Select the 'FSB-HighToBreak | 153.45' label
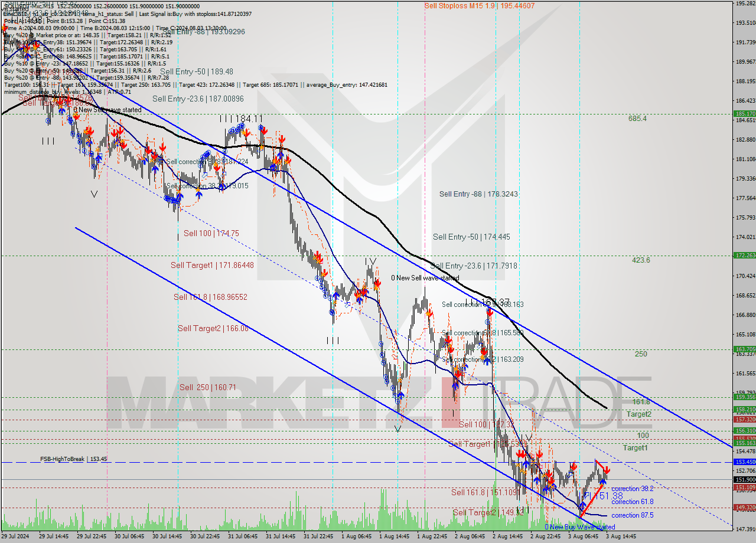 [x=74, y=459]
